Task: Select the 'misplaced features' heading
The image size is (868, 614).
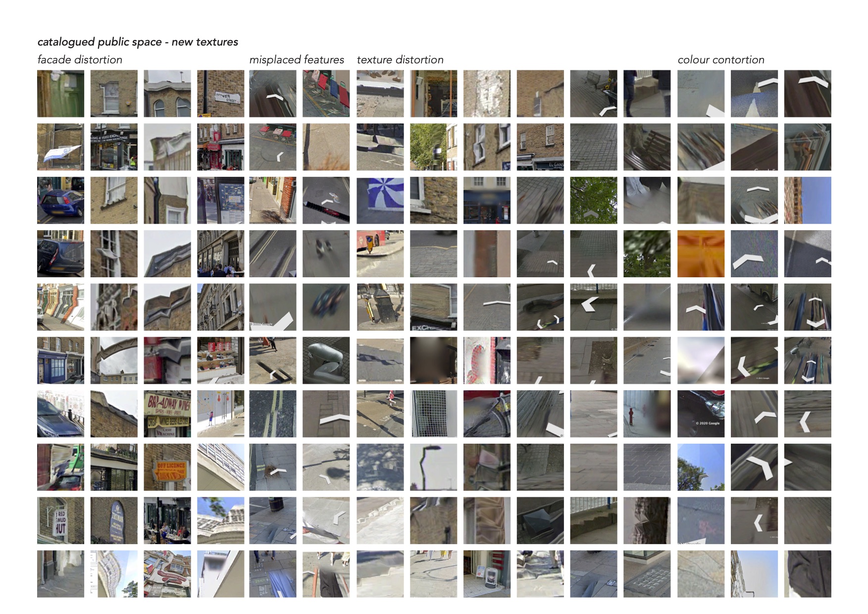Action: point(297,60)
